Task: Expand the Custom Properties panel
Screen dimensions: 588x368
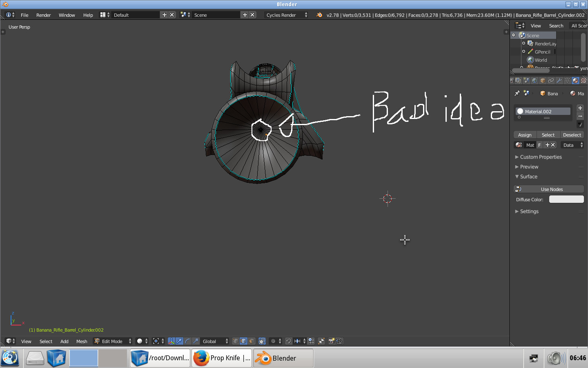Action: [541, 157]
